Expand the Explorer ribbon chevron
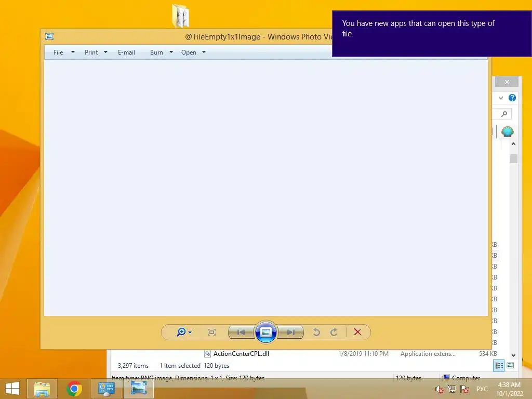This screenshot has width=532, height=399. pyautogui.click(x=501, y=98)
